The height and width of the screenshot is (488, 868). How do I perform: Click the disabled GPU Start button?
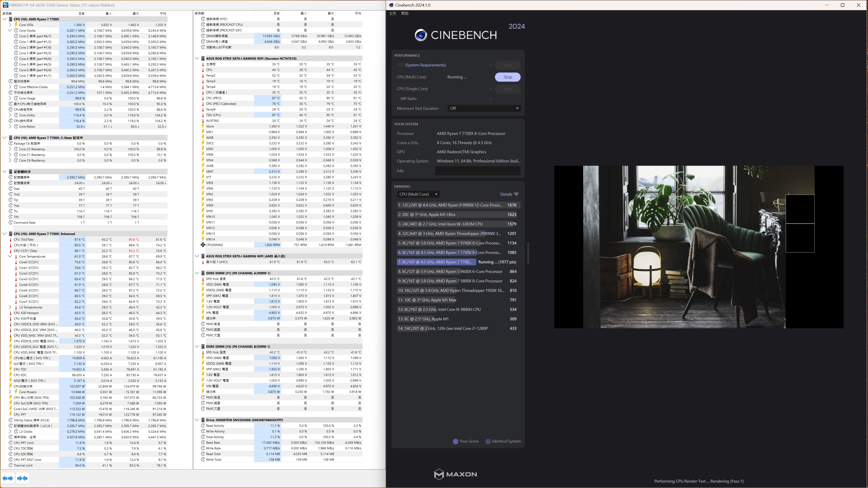(x=507, y=65)
